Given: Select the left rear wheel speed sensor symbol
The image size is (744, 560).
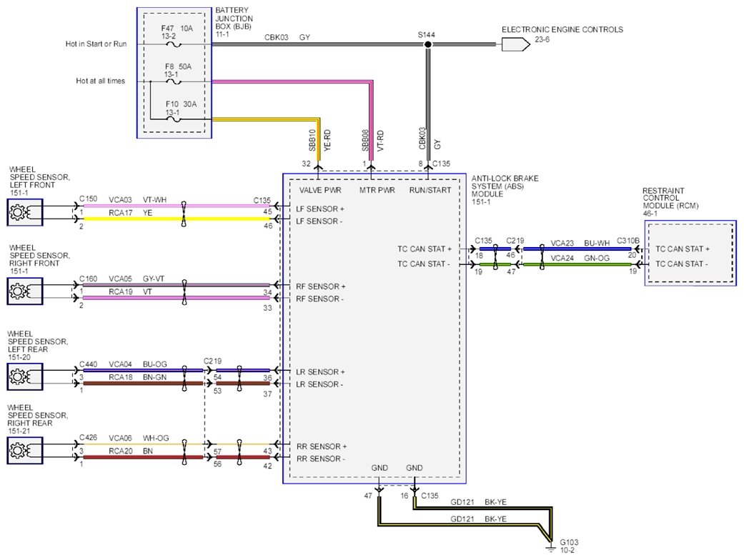Looking at the screenshot, I should (25, 377).
